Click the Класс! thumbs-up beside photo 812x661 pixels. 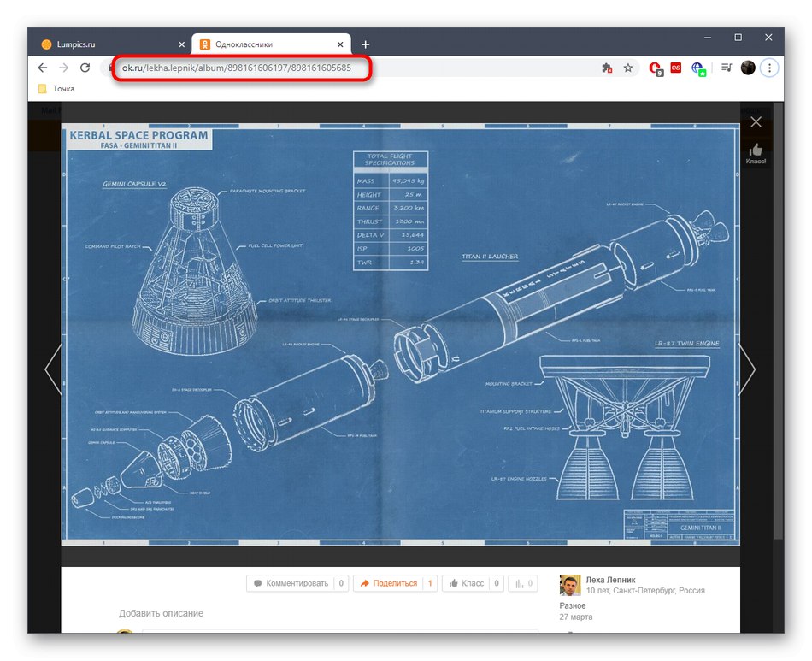(x=756, y=154)
